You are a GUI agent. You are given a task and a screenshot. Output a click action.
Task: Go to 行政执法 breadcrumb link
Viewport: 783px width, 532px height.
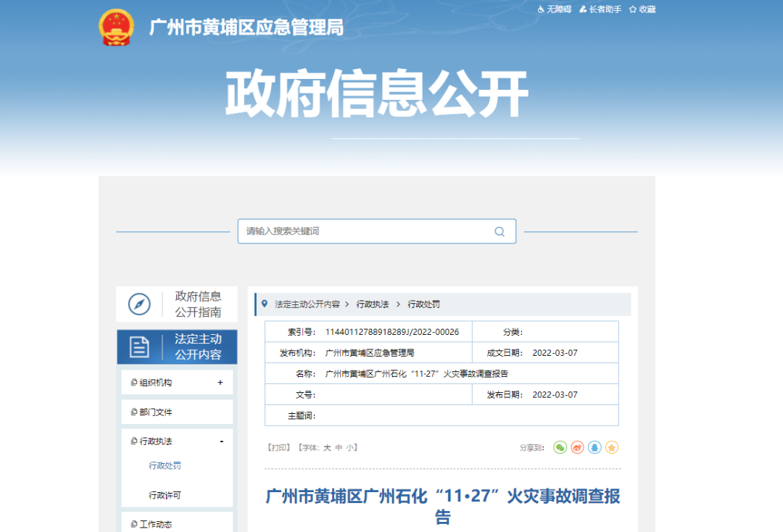[373, 304]
